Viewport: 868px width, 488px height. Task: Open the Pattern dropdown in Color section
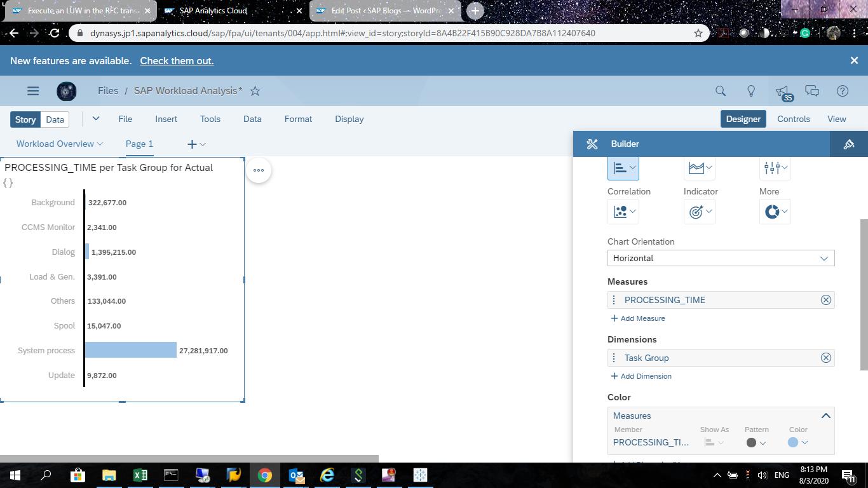[x=756, y=443]
